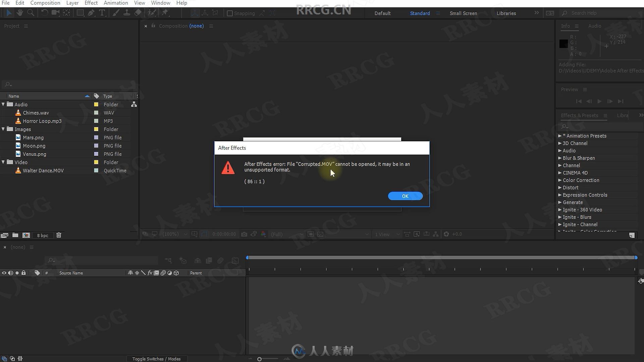The height and width of the screenshot is (362, 644).
Task: Select the Puppet Pin tool
Action: point(165,13)
